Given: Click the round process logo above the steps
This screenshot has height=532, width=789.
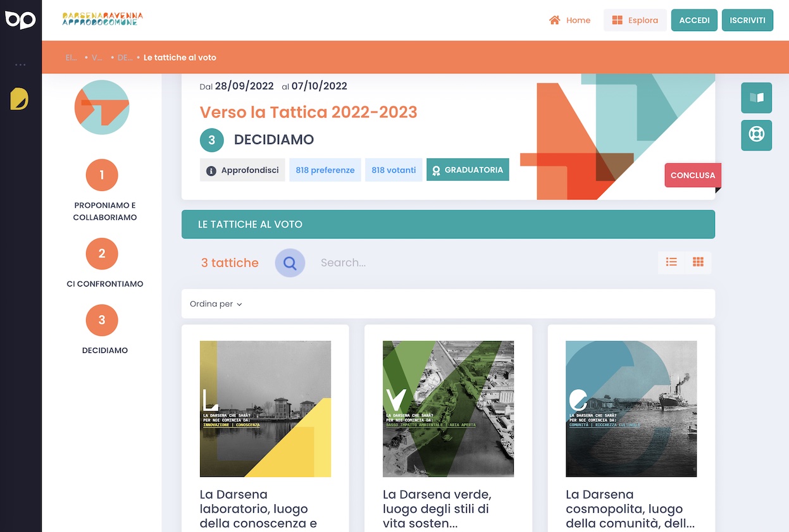Looking at the screenshot, I should tap(102, 108).
